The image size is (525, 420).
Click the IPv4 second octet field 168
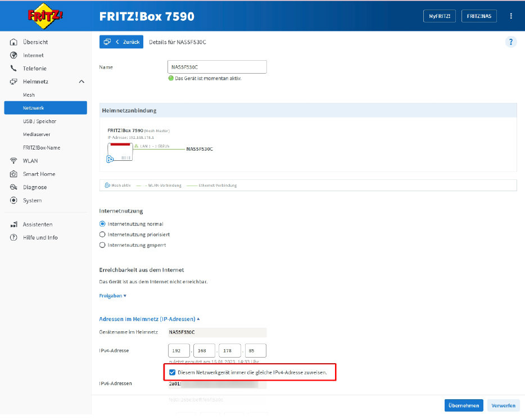click(205, 351)
